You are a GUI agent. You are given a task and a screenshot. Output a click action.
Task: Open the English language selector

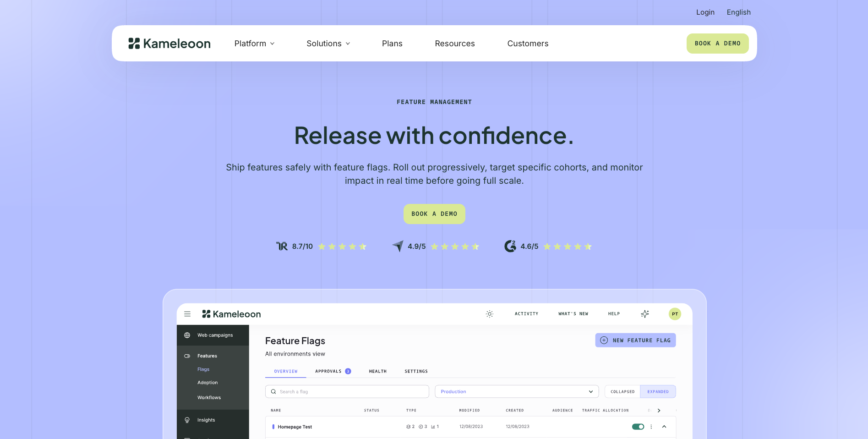(739, 12)
